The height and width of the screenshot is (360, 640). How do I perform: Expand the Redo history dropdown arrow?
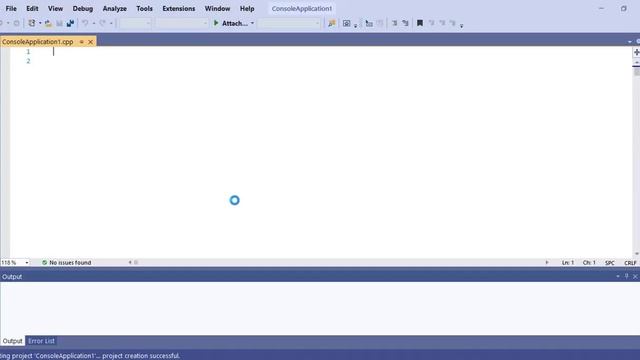pos(111,23)
